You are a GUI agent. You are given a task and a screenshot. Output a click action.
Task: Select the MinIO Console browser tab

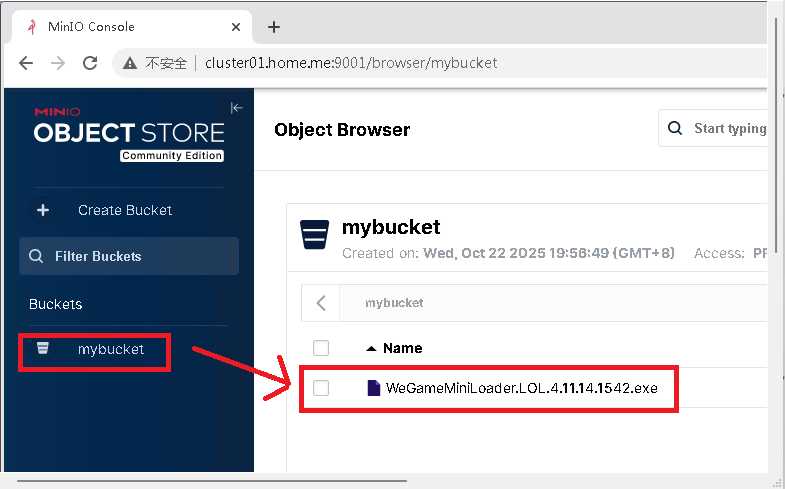pos(134,27)
